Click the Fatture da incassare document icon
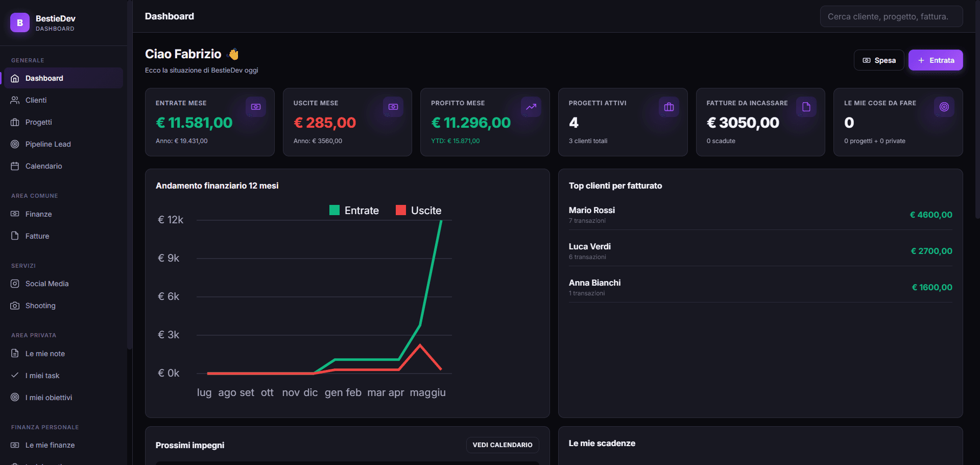 click(x=806, y=107)
